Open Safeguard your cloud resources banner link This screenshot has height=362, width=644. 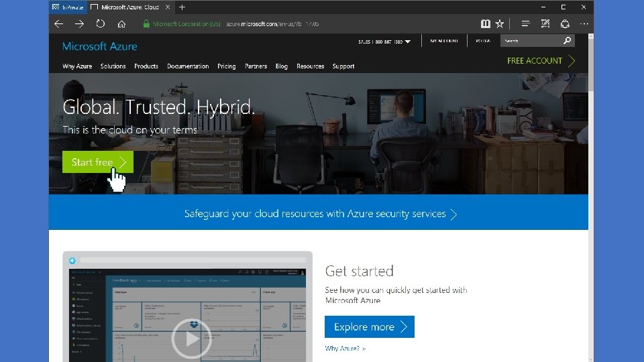321,214
